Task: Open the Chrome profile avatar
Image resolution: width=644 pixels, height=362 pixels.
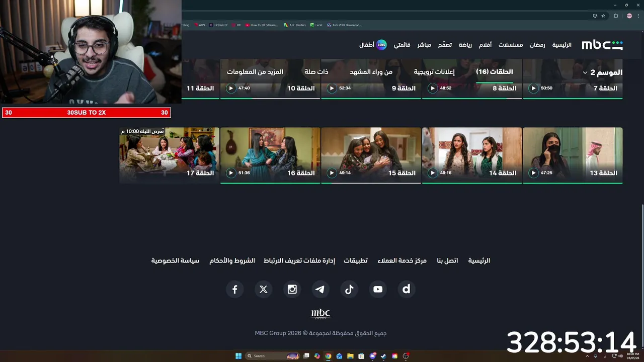Action: pyautogui.click(x=629, y=16)
